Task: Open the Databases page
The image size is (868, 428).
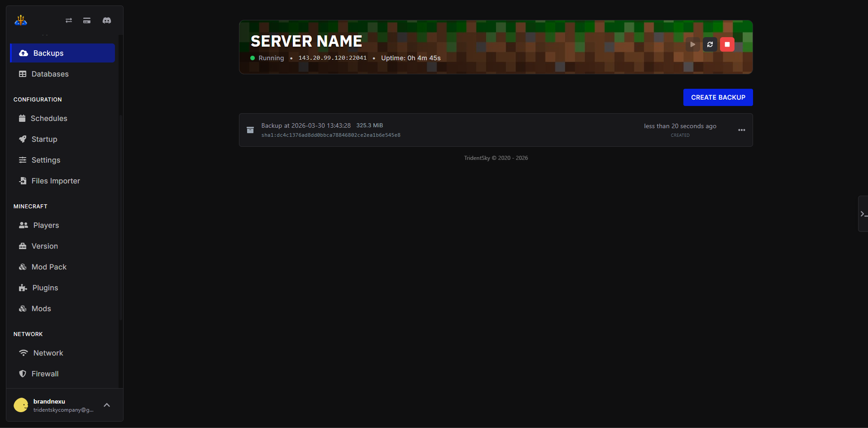Action: tap(50, 74)
